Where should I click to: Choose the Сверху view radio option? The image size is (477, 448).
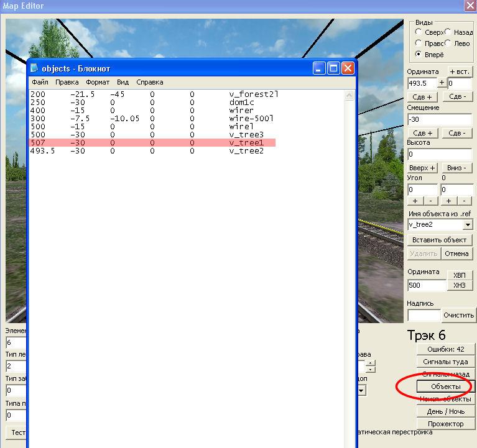[x=419, y=32]
